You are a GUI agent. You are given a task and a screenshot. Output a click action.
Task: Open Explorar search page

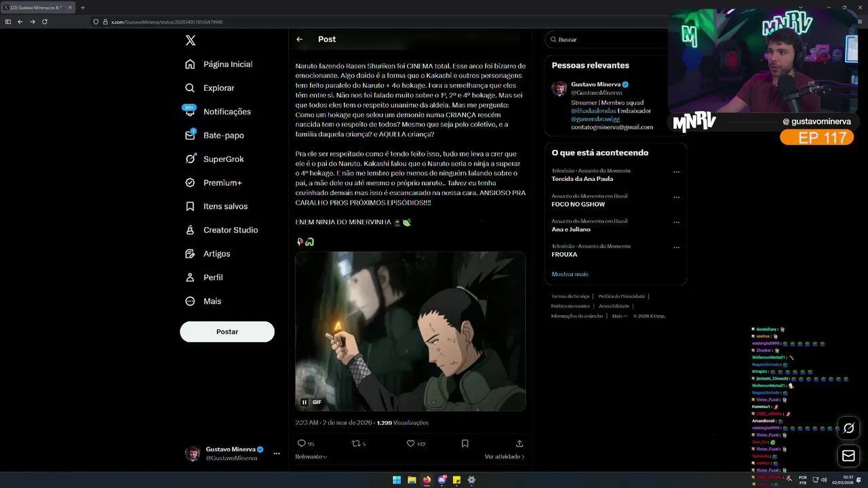coord(210,88)
